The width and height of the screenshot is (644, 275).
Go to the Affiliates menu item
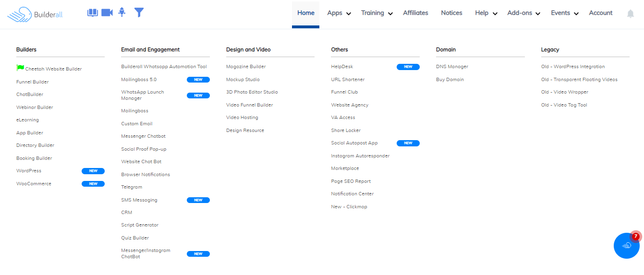[415, 13]
